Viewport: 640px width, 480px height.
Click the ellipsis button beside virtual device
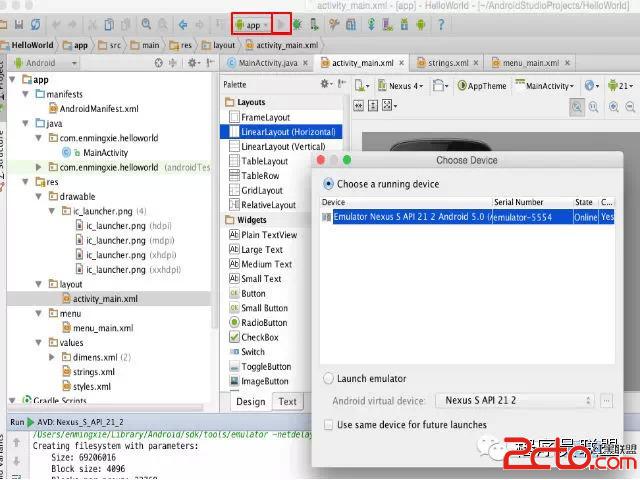[607, 400]
